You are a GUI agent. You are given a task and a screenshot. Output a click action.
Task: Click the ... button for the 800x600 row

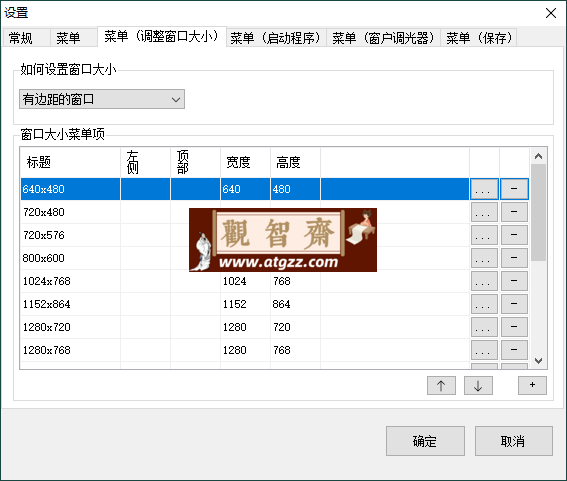[x=484, y=258]
